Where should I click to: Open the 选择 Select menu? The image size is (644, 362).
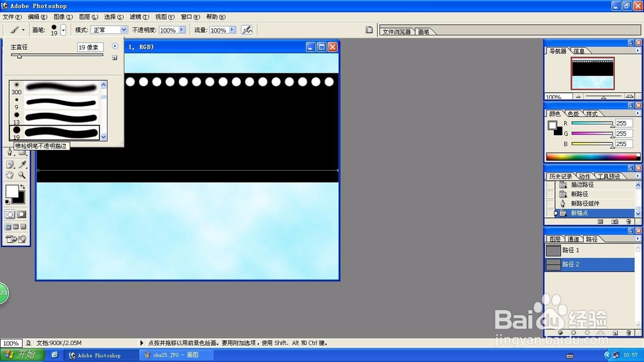pos(114,17)
